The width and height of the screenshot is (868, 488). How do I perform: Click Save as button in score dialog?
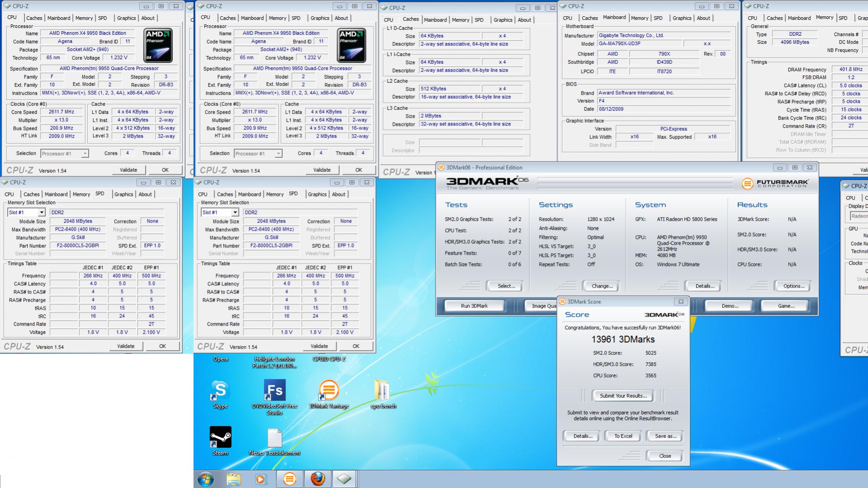click(665, 436)
